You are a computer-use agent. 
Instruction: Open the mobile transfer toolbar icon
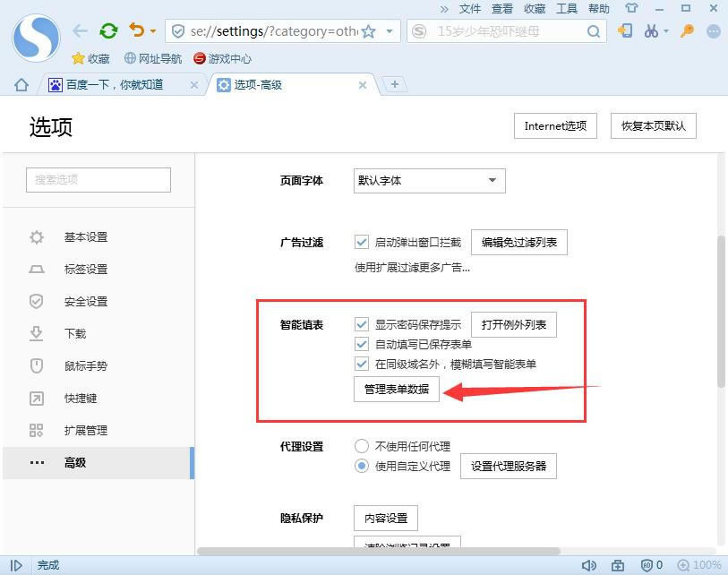point(625,31)
